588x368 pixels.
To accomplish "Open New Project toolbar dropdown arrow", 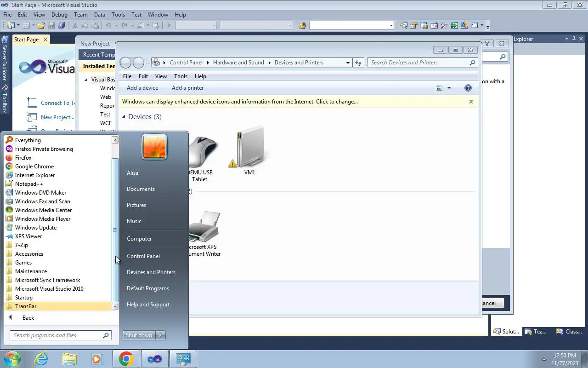I will pos(18,25).
